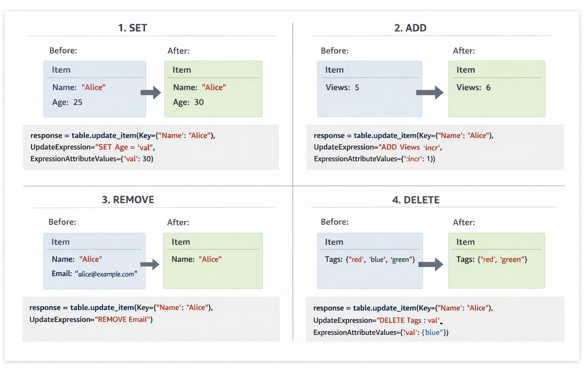
Task: Click the alice@example.com email value
Action: [x=106, y=274]
